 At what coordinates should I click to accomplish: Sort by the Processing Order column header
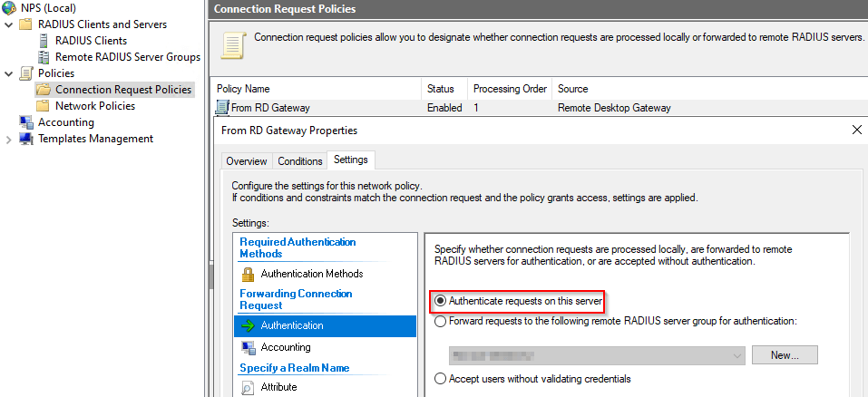coord(510,89)
